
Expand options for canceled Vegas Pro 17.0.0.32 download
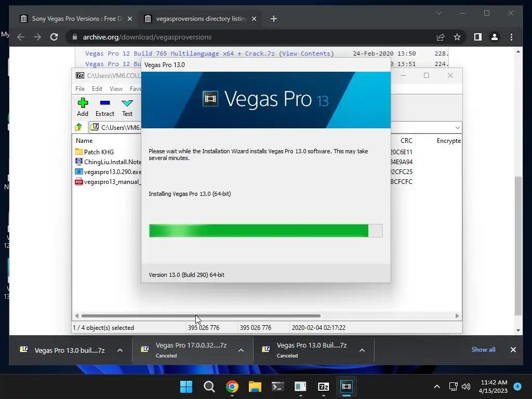(x=241, y=350)
